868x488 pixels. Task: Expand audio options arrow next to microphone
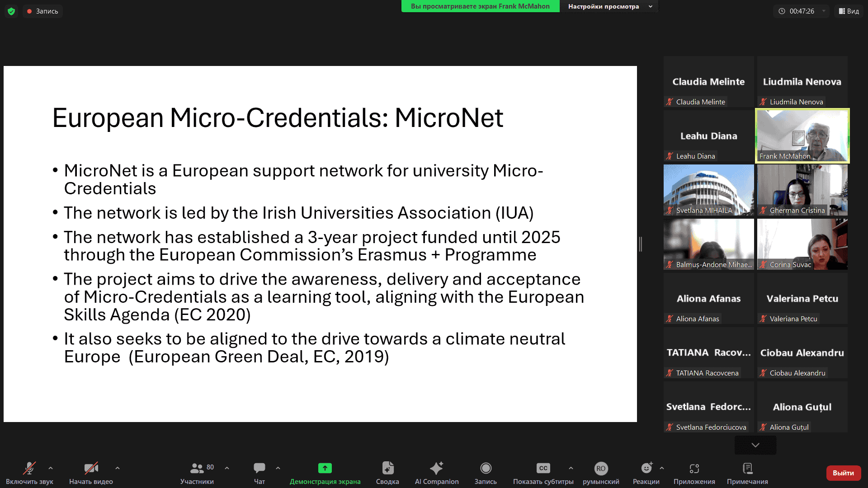click(51, 468)
